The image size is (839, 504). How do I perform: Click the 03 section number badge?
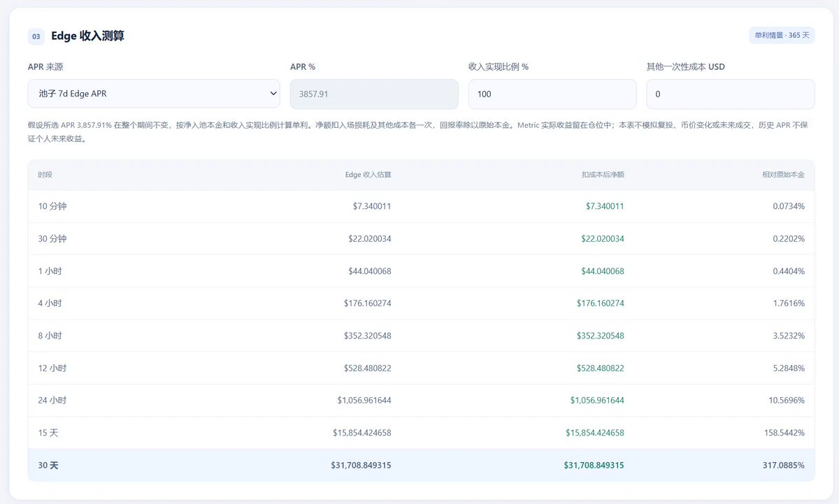pyautogui.click(x=36, y=36)
